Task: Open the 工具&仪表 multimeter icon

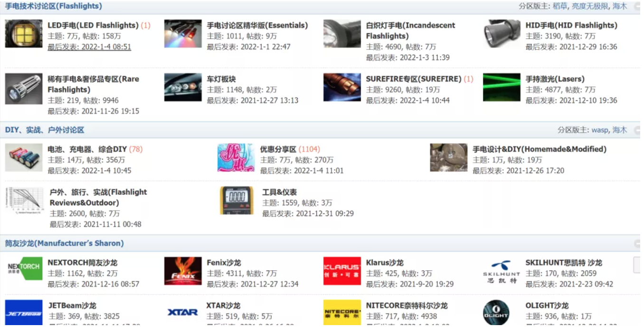Action: tap(237, 201)
